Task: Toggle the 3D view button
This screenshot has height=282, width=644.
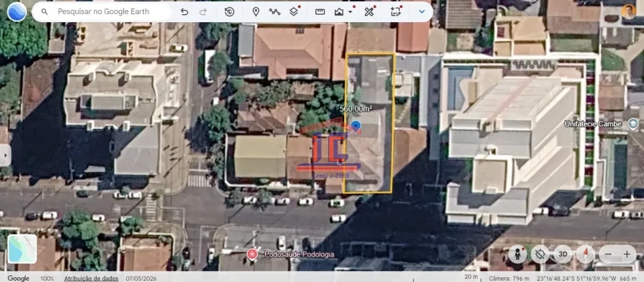Action: tap(563, 254)
